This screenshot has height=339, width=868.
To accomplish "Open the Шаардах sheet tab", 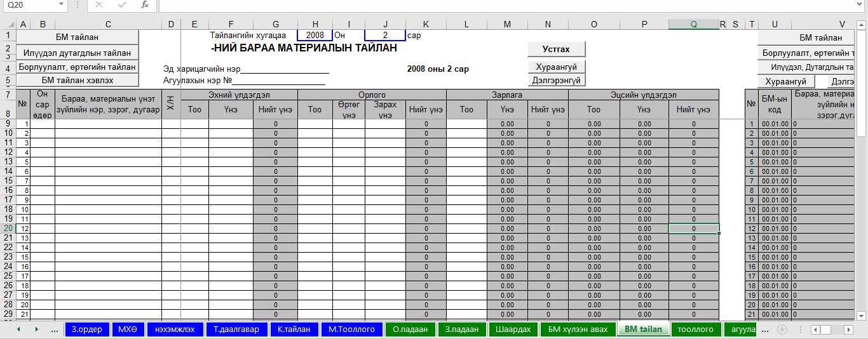I will click(513, 329).
